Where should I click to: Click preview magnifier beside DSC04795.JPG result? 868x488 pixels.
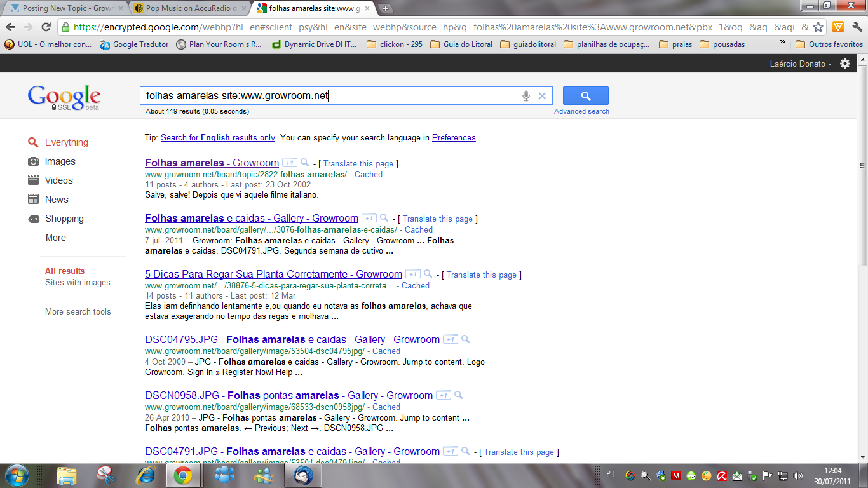[x=466, y=339]
